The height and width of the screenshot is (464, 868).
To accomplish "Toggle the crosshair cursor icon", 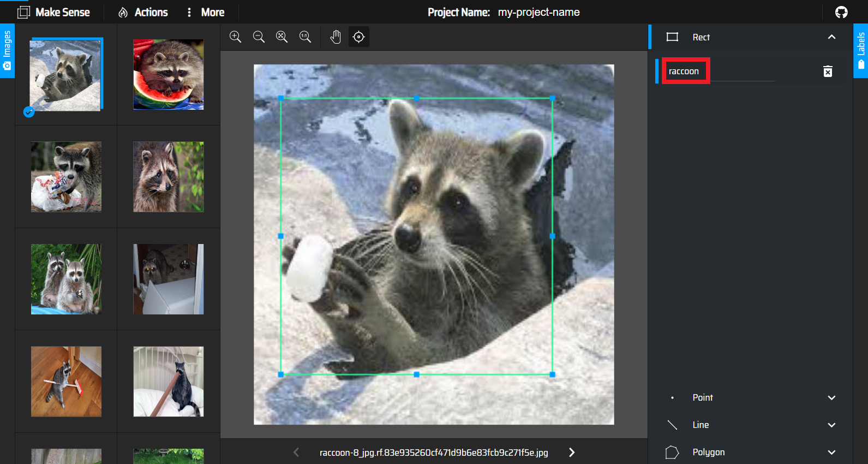I will click(x=358, y=37).
